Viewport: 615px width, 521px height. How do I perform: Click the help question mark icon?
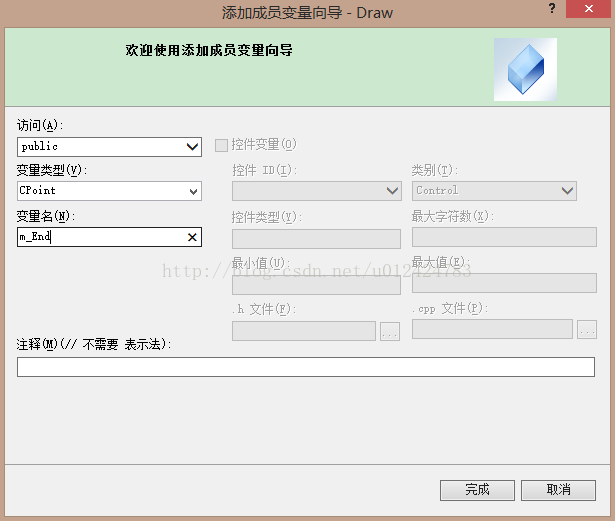(552, 8)
